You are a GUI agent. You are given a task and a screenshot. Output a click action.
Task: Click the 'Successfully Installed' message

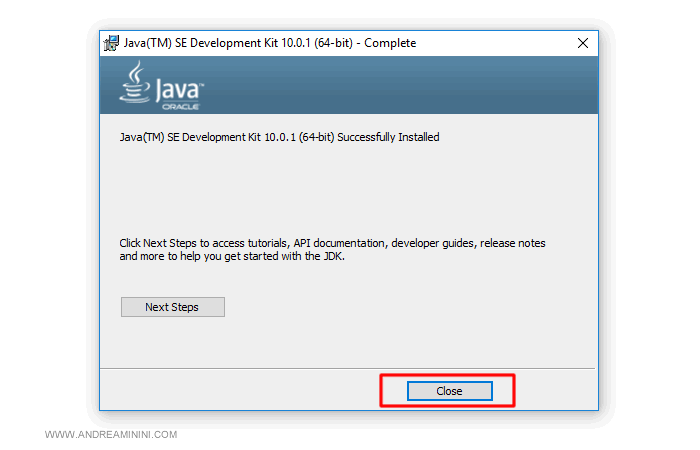click(388, 137)
